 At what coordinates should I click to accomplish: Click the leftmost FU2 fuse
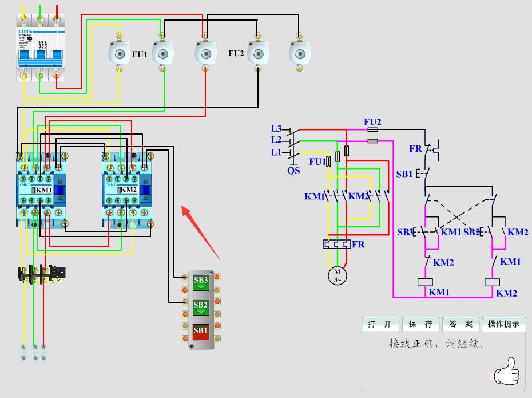[x=258, y=53]
